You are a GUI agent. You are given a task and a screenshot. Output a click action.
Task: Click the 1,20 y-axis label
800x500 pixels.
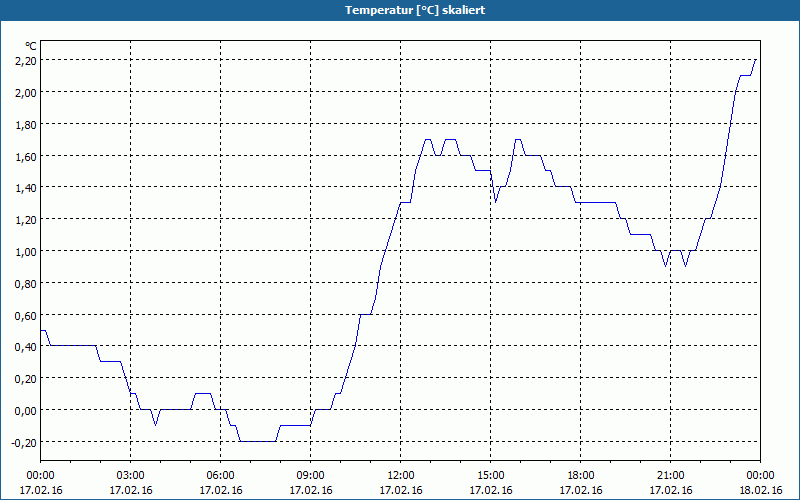(26, 219)
